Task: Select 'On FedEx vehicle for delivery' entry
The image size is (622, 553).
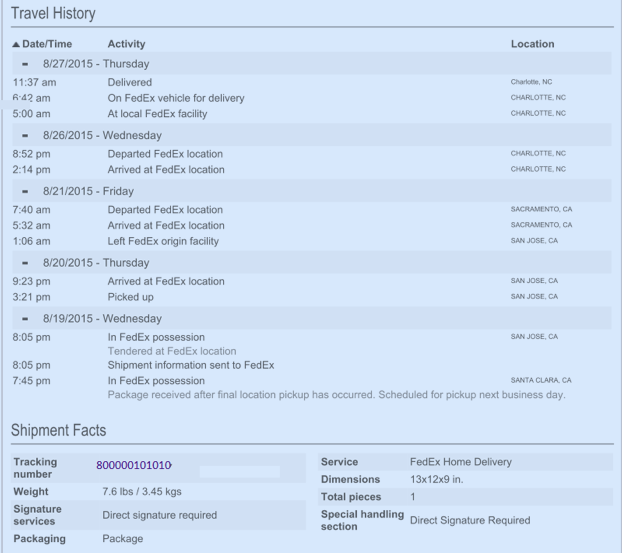Action: 176,98
